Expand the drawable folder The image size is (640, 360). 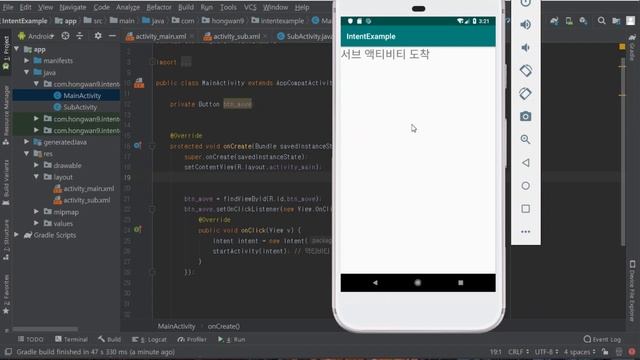pos(36,165)
